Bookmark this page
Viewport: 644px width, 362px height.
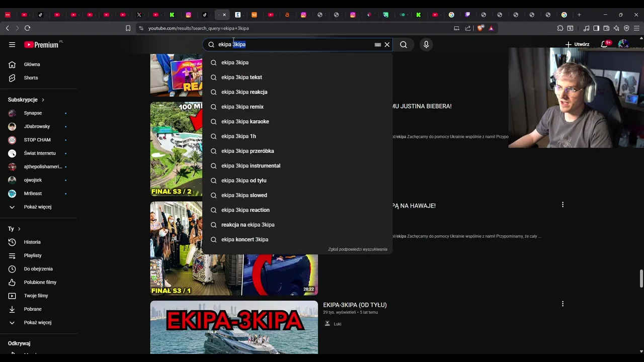pos(128,28)
